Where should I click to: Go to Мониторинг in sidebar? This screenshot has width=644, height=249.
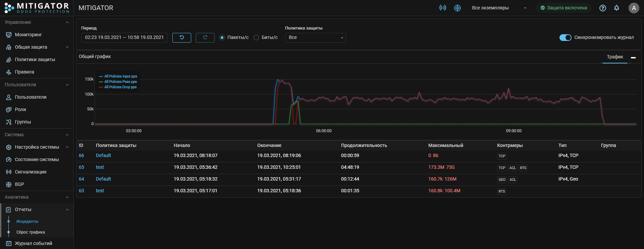[x=29, y=35]
